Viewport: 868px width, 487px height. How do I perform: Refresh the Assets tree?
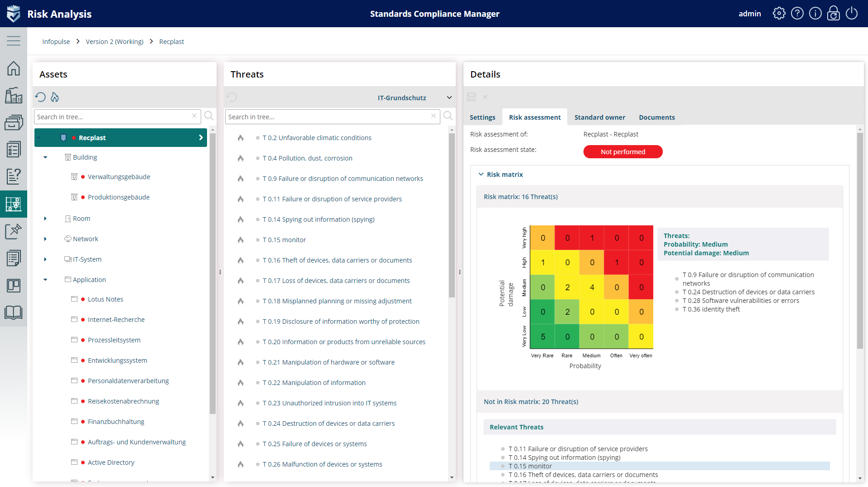click(x=40, y=97)
